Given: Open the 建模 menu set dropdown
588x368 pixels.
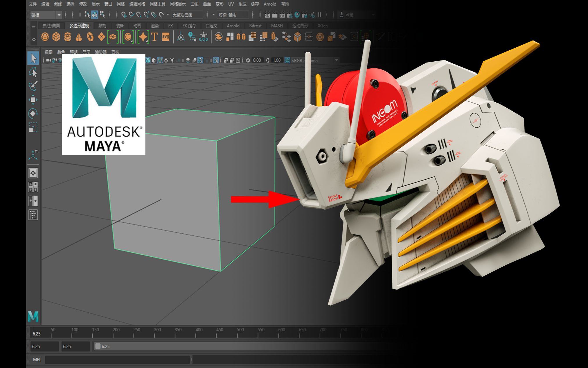Looking at the screenshot, I should tap(46, 15).
